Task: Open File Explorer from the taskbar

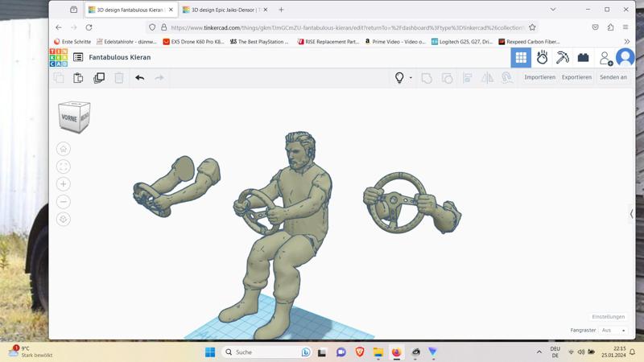Action: 378,352
